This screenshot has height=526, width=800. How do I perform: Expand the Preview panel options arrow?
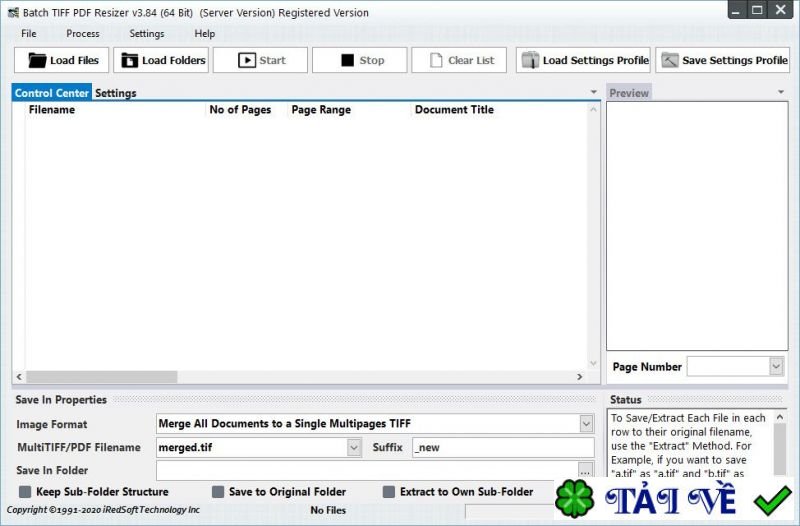click(x=781, y=92)
